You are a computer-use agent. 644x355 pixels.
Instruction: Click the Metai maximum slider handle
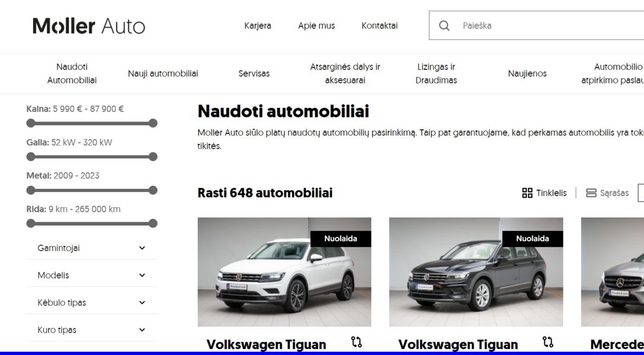tap(153, 190)
